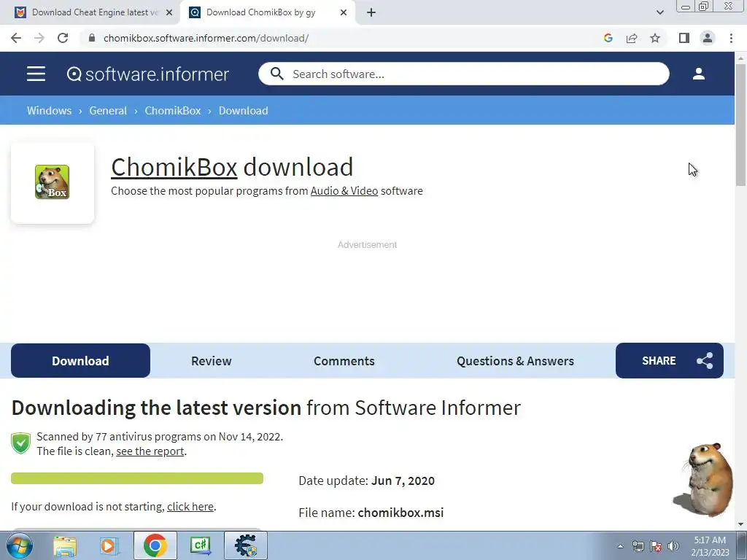Open Windows Explorer from taskbar
747x560 pixels.
(65, 545)
